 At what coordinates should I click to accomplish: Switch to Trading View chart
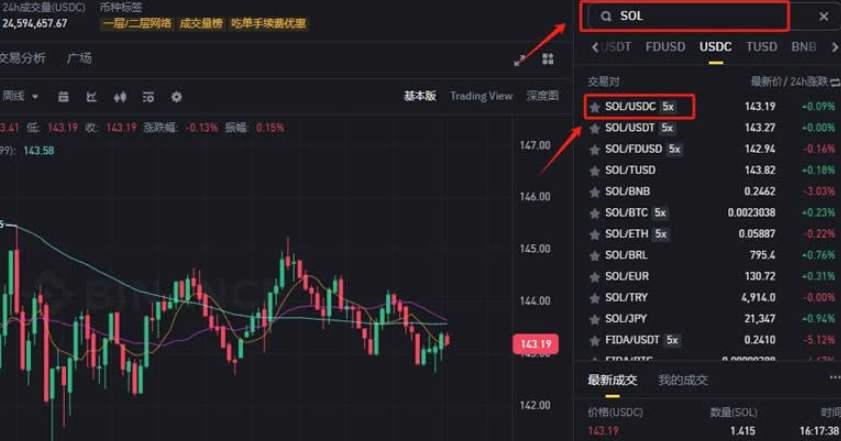(481, 96)
